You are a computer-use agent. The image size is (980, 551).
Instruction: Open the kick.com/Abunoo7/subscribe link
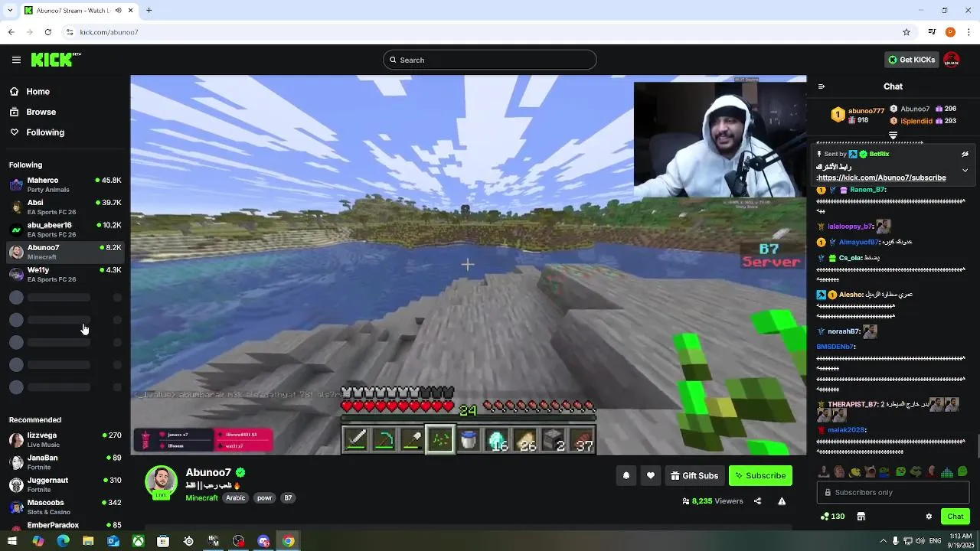click(881, 178)
